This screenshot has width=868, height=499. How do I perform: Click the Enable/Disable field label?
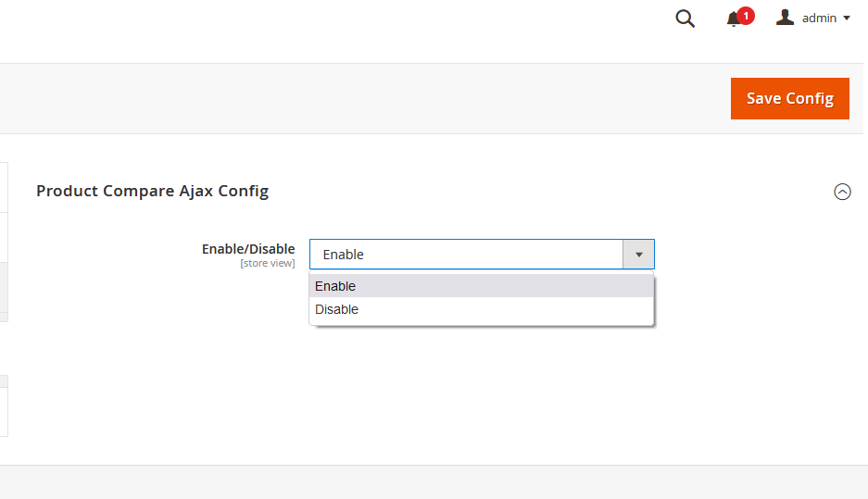tap(248, 249)
